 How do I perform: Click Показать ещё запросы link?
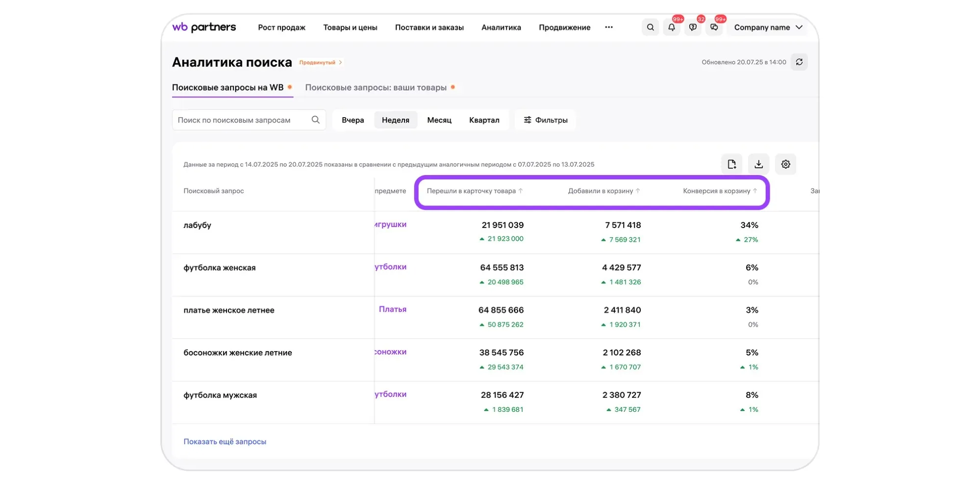225,442
